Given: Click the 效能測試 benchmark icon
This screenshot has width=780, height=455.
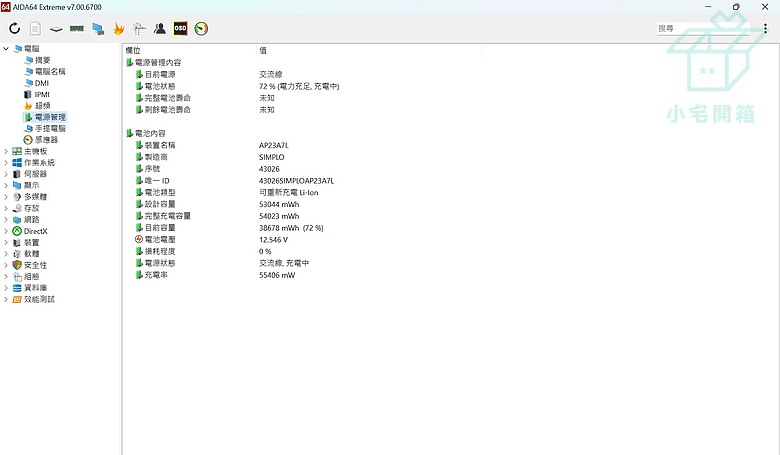Looking at the screenshot, I should coord(17,299).
